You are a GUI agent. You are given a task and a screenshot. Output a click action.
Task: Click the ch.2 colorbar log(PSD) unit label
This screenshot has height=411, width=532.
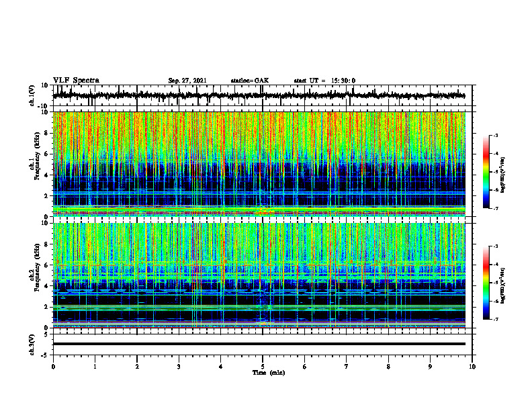tap(502, 285)
